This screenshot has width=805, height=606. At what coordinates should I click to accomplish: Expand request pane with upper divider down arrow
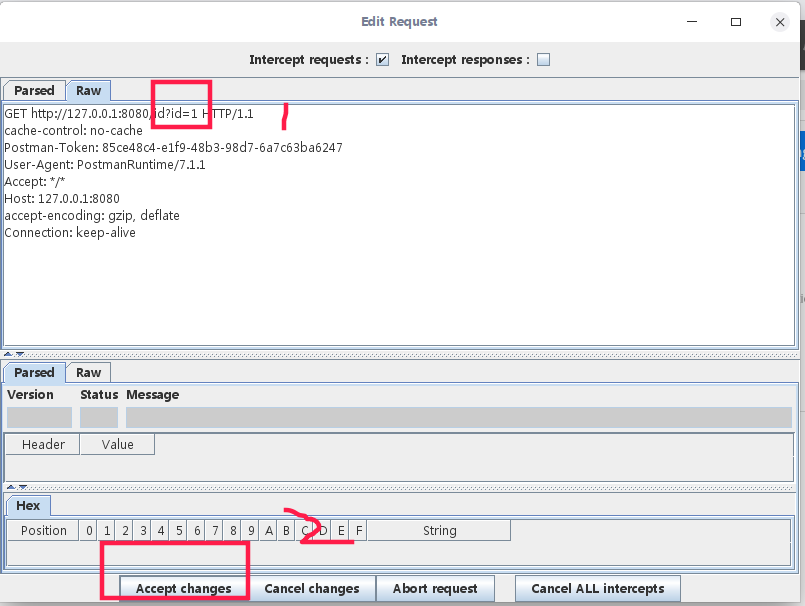coord(19,354)
